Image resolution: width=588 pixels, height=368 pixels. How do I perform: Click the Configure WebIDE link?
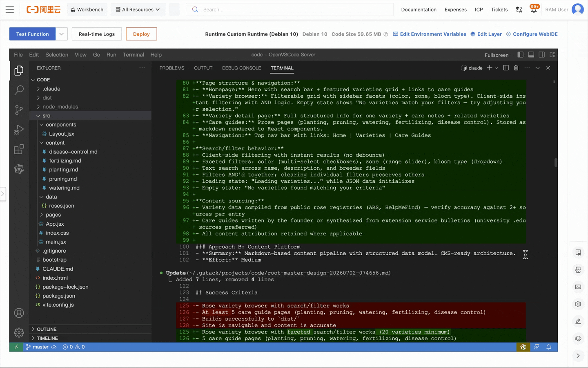(532, 34)
